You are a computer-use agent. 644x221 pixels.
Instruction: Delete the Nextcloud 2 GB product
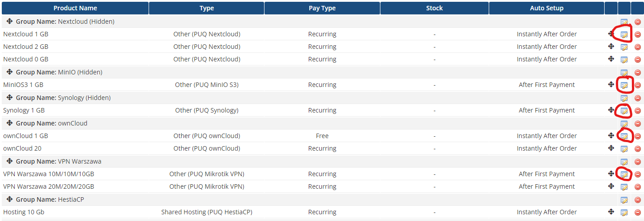(638, 47)
